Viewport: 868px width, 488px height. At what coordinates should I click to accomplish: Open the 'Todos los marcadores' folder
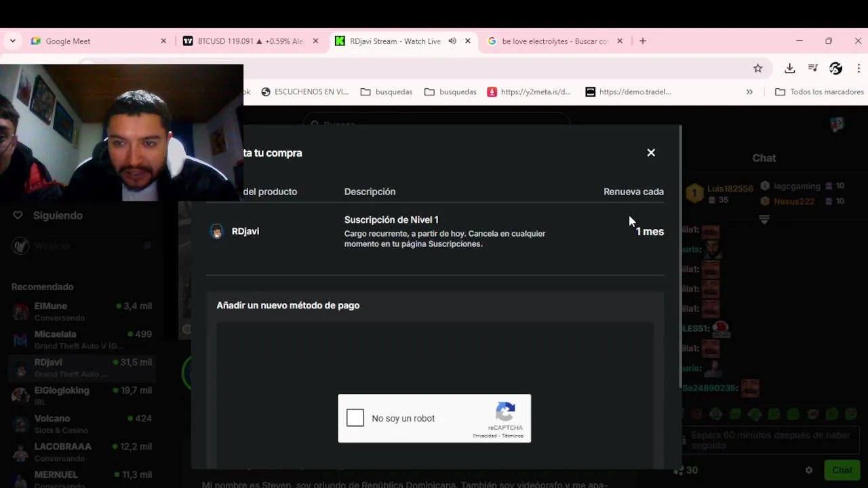[820, 91]
